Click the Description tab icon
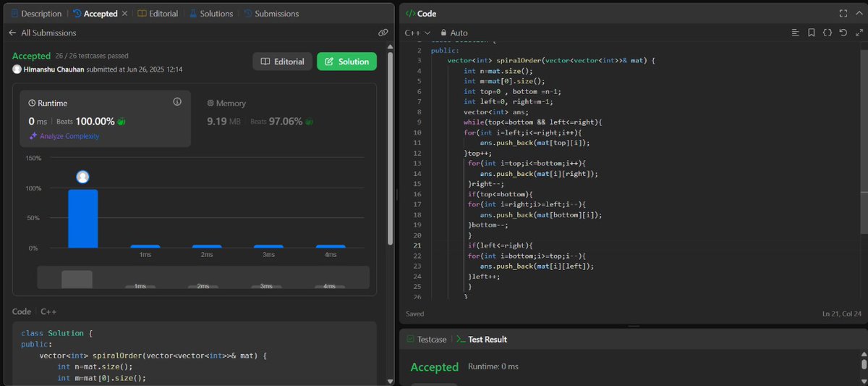This screenshot has width=868, height=386. click(x=14, y=14)
